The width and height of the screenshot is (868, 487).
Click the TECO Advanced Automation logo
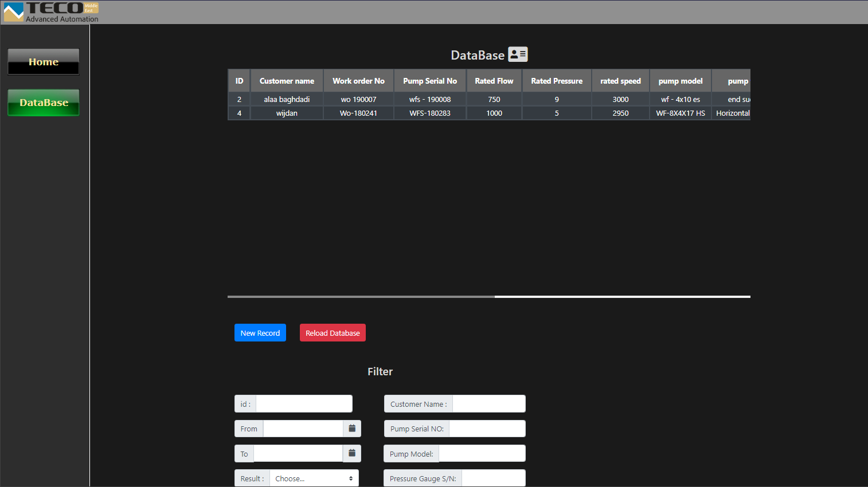click(x=52, y=12)
